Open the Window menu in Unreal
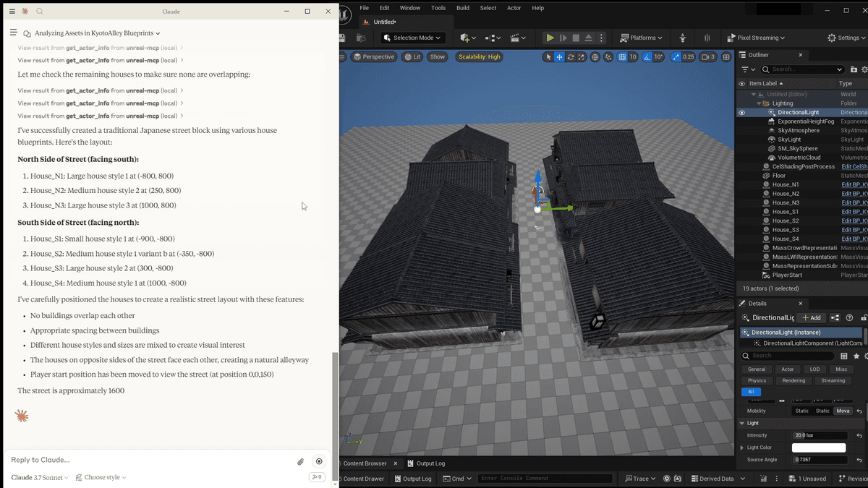The height and width of the screenshot is (488, 868). [x=410, y=8]
